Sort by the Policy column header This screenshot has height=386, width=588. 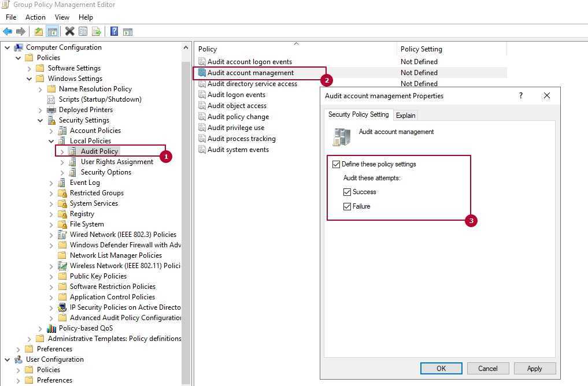pyautogui.click(x=295, y=49)
